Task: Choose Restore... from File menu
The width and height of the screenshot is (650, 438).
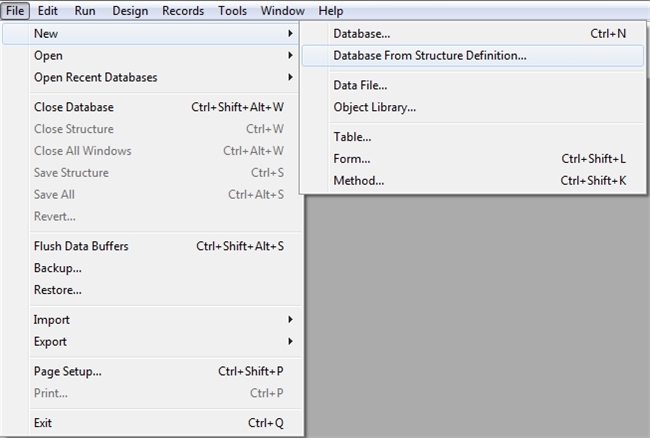Action: (58, 290)
